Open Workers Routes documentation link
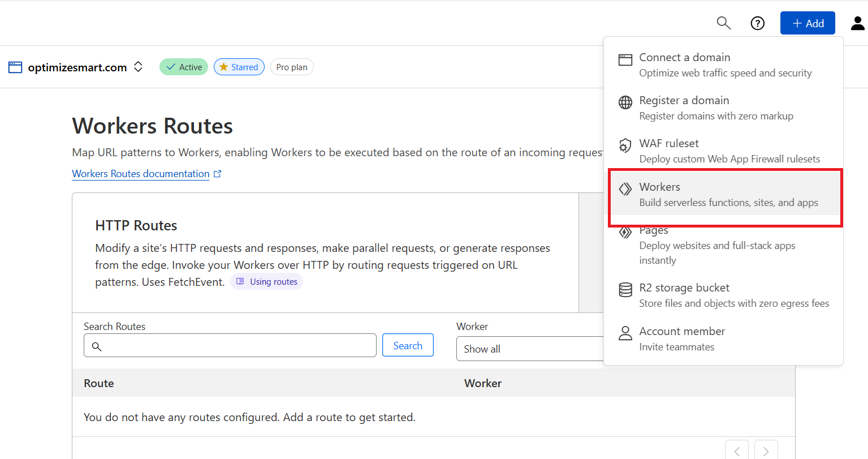Screen dimensions: 868x459 tap(141, 174)
